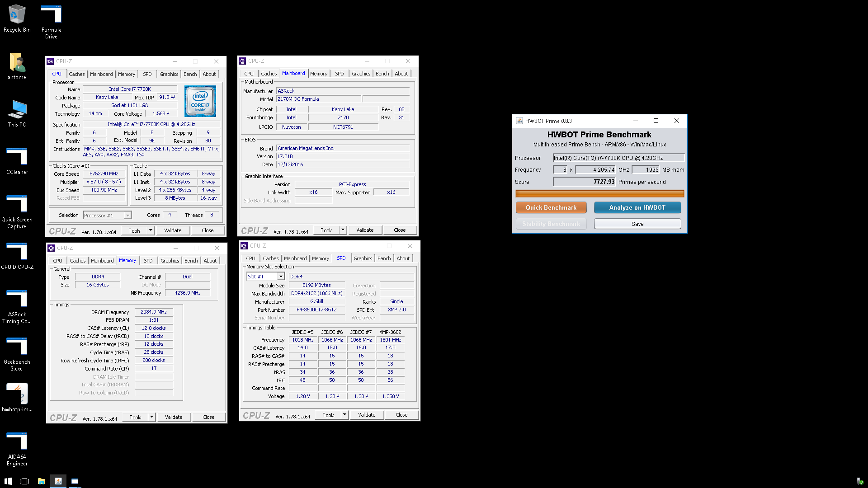868x488 pixels.
Task: Launch AIDA64 Engineer desktop shortcut
Action: 17,449
